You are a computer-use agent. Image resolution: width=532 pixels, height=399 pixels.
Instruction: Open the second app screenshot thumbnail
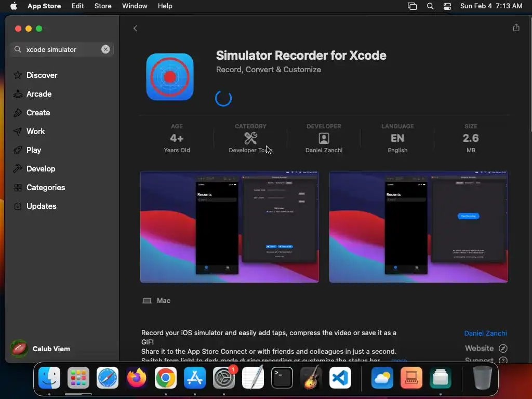418,227
